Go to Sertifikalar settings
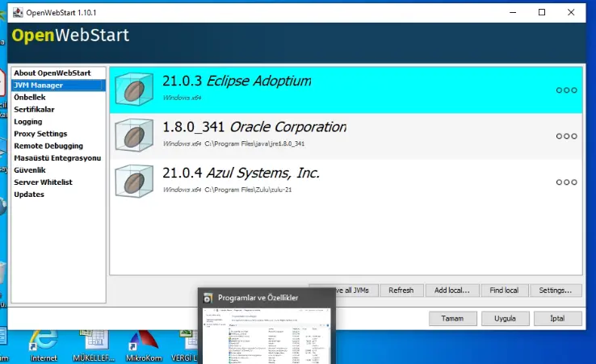 tap(58, 110)
